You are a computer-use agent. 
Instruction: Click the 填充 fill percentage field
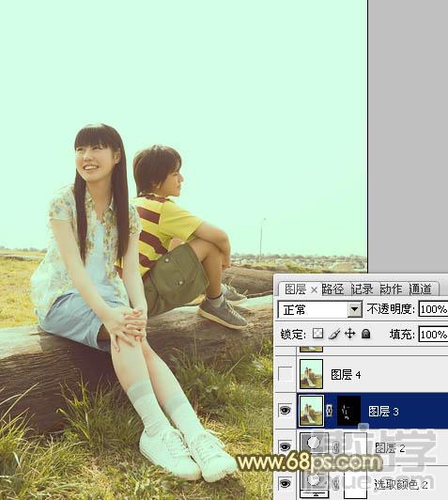(433, 335)
